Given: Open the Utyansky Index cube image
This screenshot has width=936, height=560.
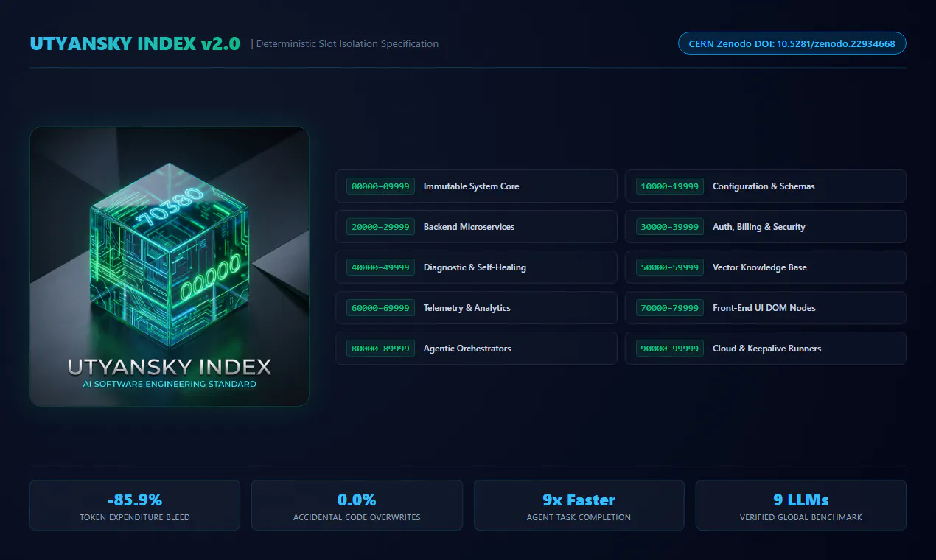Looking at the screenshot, I should tap(170, 267).
